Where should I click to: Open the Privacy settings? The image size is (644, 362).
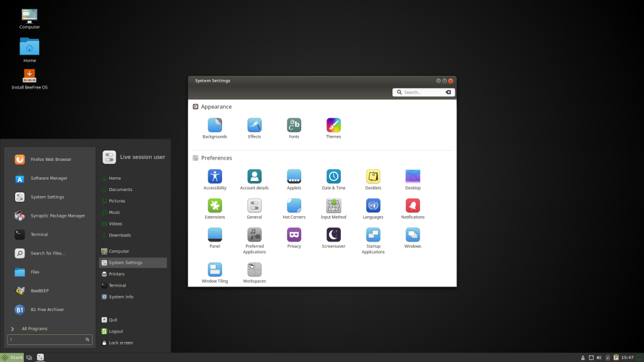pyautogui.click(x=294, y=236)
